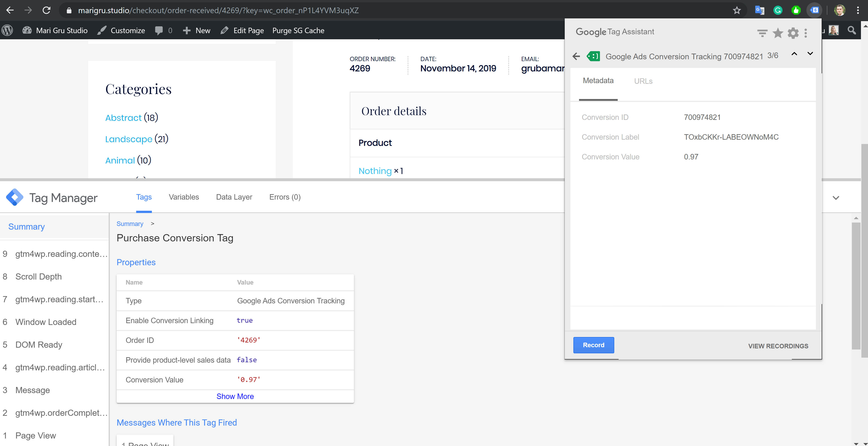Toggle Provide product-level sales data false value
This screenshot has width=868, height=446.
click(x=246, y=359)
